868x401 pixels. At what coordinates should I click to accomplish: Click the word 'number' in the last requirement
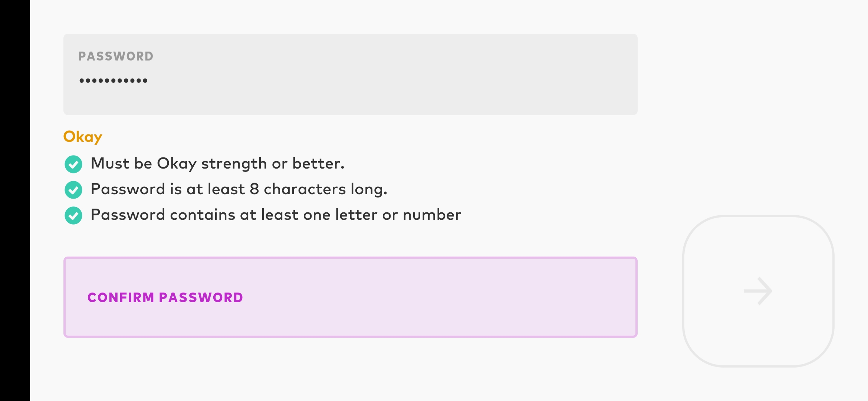tap(432, 215)
